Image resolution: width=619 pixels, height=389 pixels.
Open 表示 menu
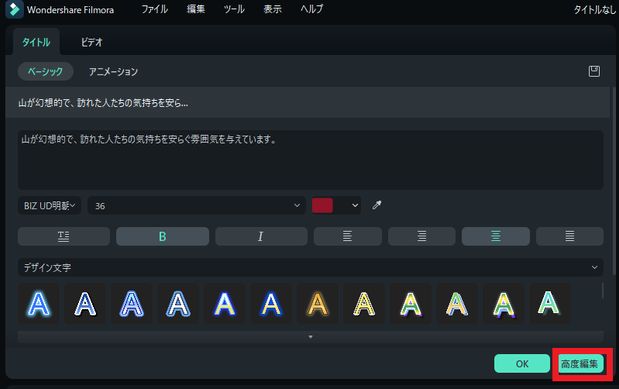coord(273,9)
